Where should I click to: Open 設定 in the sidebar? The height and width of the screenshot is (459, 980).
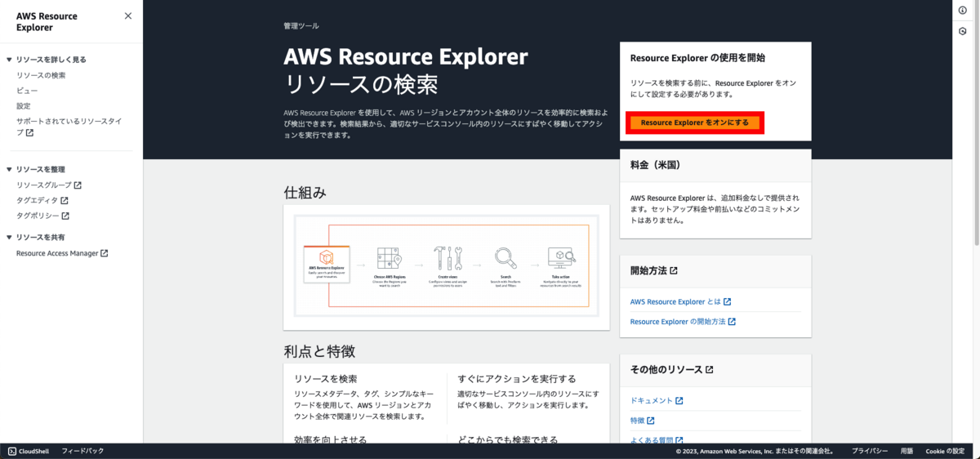pos(24,106)
